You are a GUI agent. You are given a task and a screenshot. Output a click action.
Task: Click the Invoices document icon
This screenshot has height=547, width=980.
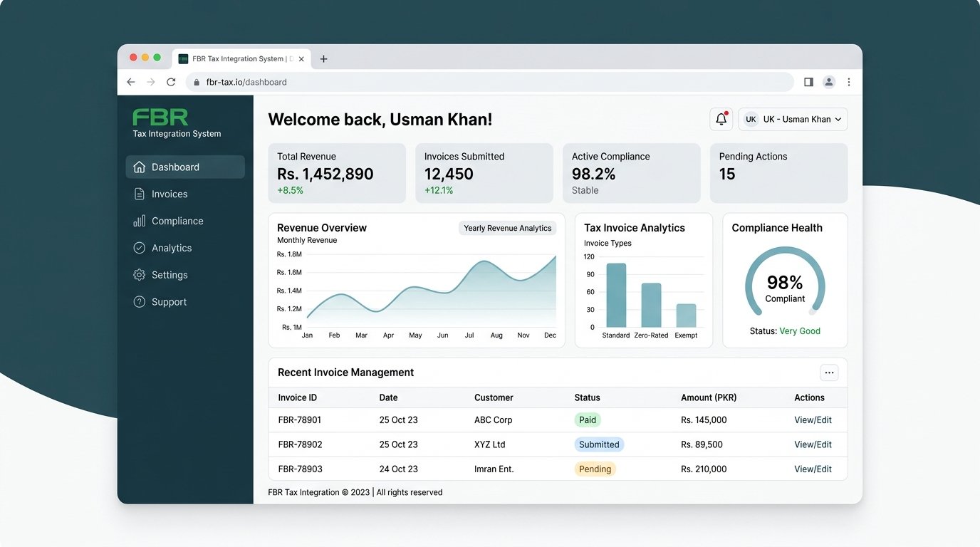point(139,194)
